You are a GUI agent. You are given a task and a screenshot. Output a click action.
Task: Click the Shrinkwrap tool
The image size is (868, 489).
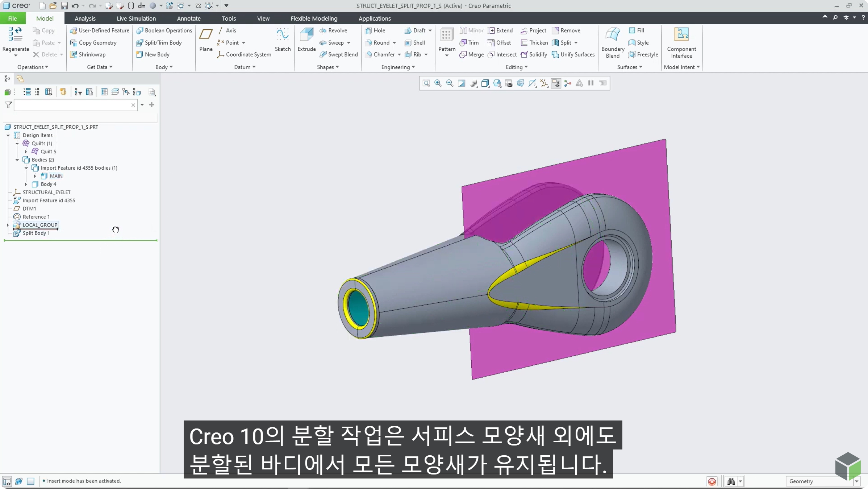(x=88, y=54)
